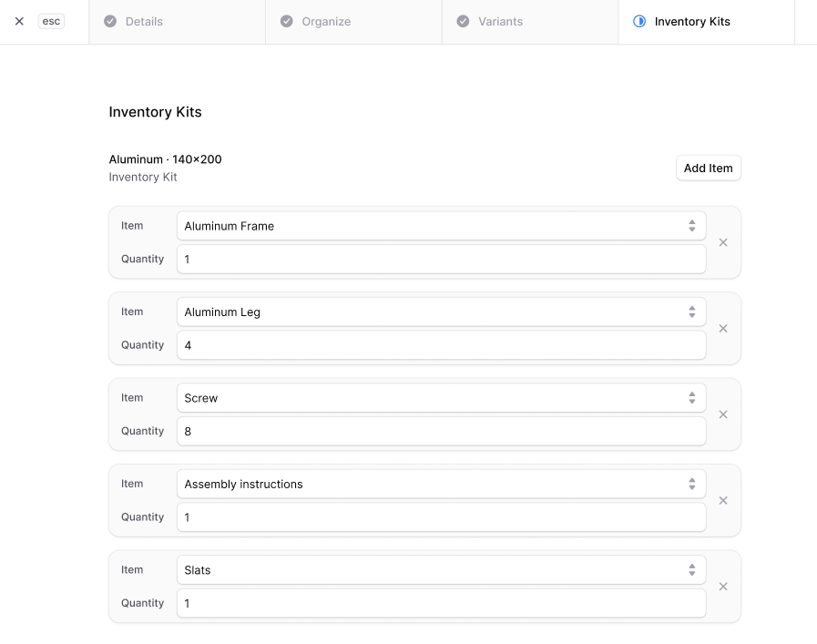Open the Screw item dropdown
The image size is (817, 644).
tap(442, 397)
